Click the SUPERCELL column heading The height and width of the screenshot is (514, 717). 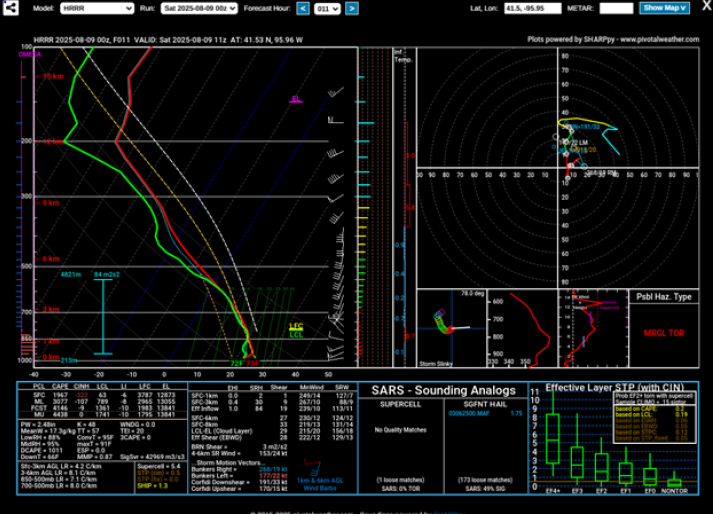click(x=400, y=404)
